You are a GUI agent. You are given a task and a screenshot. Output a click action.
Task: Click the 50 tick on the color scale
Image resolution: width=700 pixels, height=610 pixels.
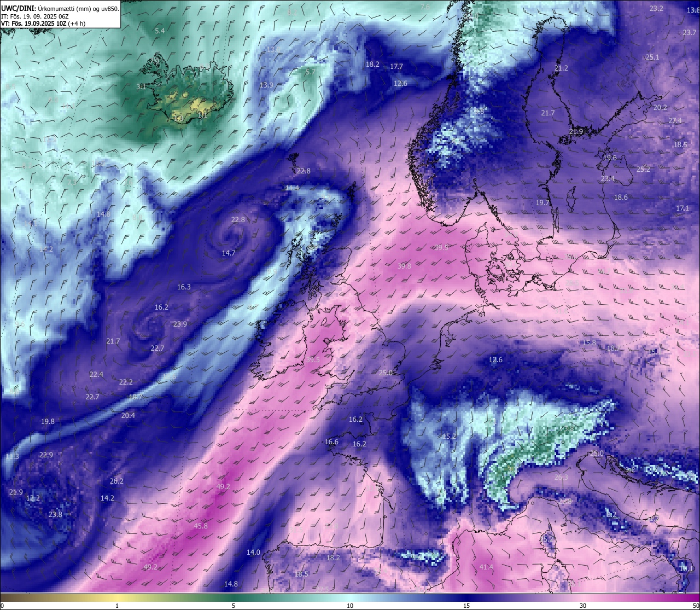click(x=696, y=606)
